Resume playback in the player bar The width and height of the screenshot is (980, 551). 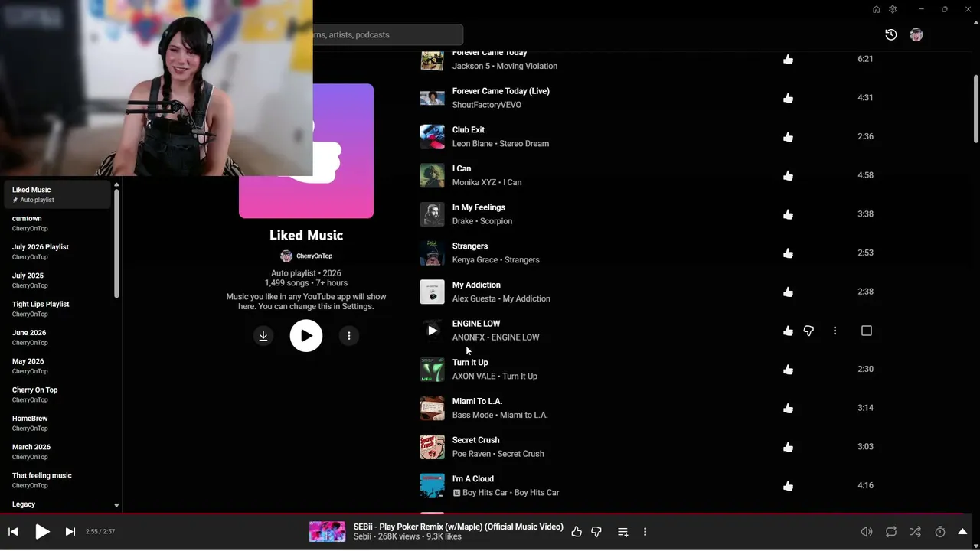tap(42, 531)
